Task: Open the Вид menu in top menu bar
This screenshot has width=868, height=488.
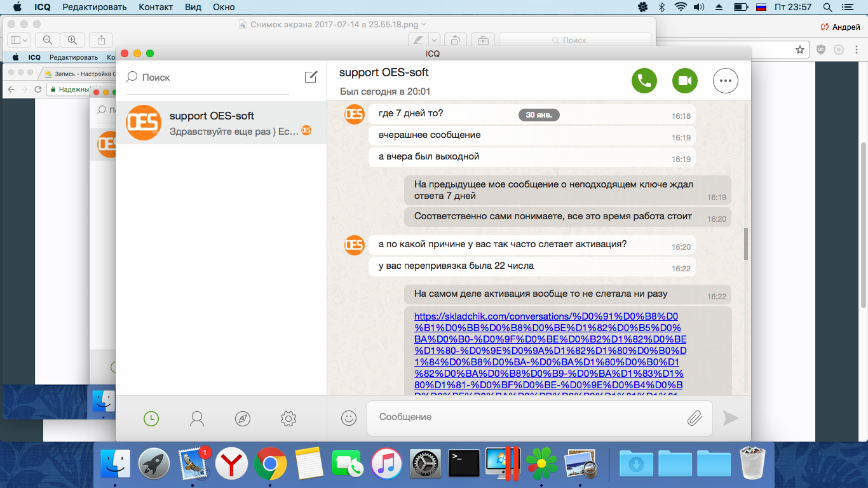Action: pos(193,7)
